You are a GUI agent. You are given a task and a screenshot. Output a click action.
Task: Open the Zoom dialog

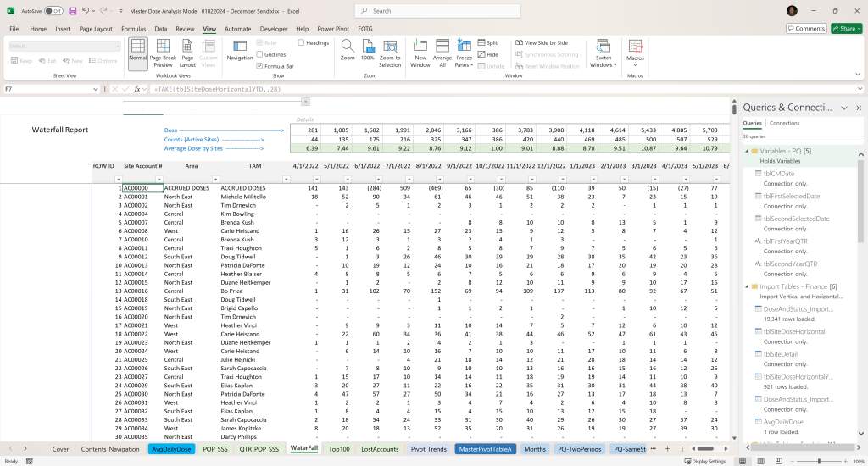(347, 51)
